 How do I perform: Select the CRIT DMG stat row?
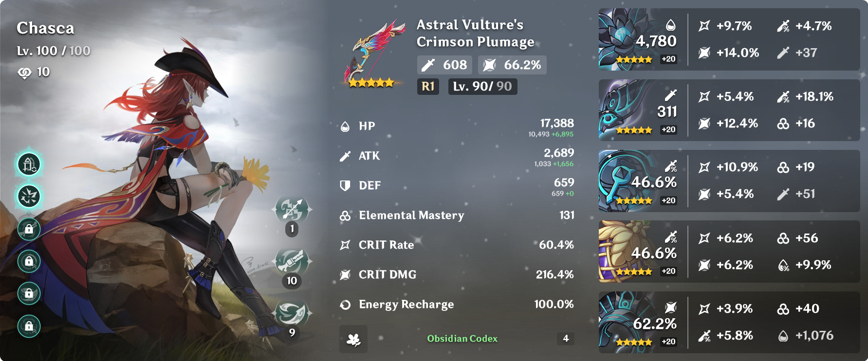[457, 274]
